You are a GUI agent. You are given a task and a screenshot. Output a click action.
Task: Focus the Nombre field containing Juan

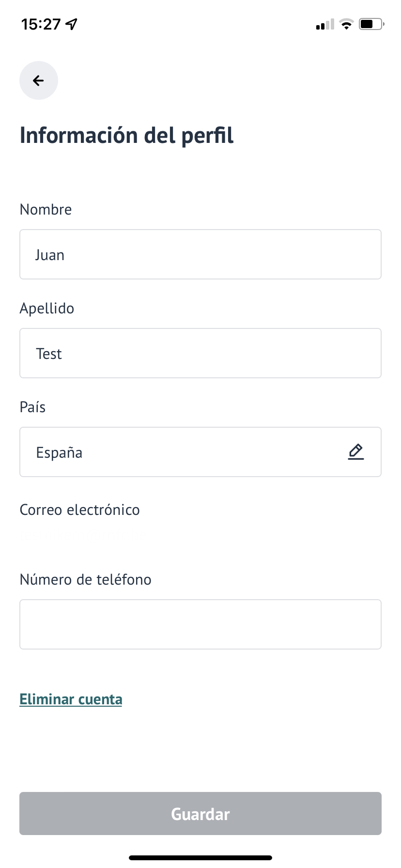point(200,255)
